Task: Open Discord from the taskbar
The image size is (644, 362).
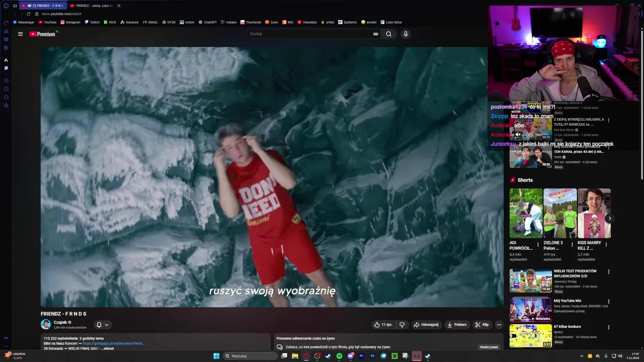Action: 351,356
